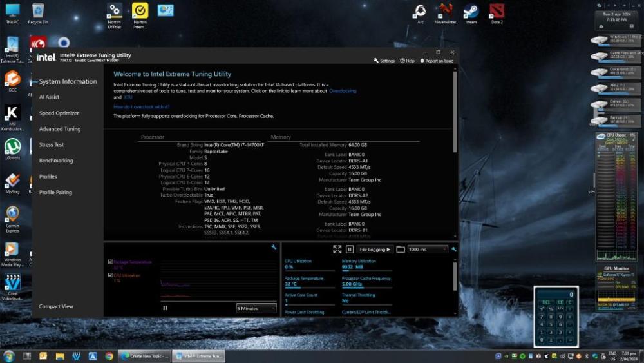Click the volume icon in system tray
This screenshot has height=363, width=644.
562,356
